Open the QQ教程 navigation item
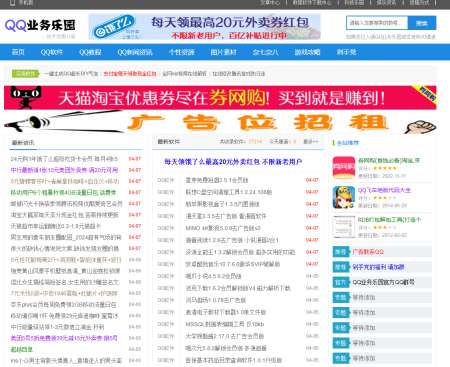 click(90, 52)
